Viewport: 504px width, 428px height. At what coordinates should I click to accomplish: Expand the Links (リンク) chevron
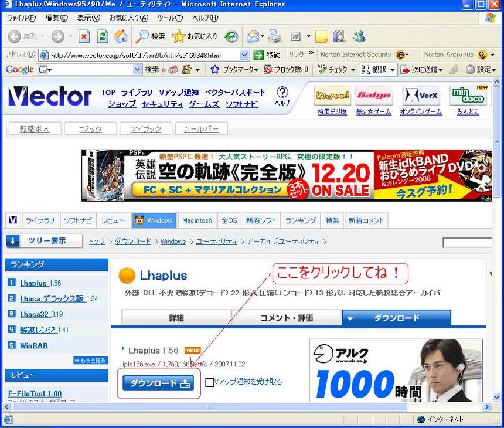pyautogui.click(x=311, y=52)
